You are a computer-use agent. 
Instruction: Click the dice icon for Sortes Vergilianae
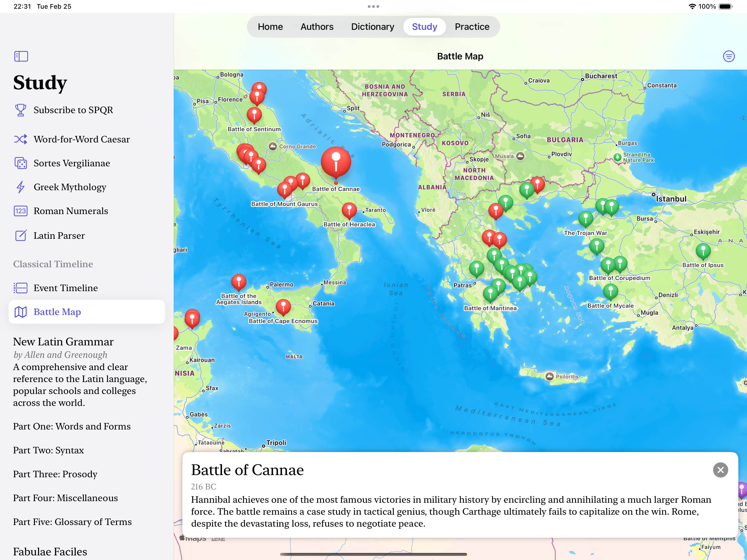click(x=21, y=163)
